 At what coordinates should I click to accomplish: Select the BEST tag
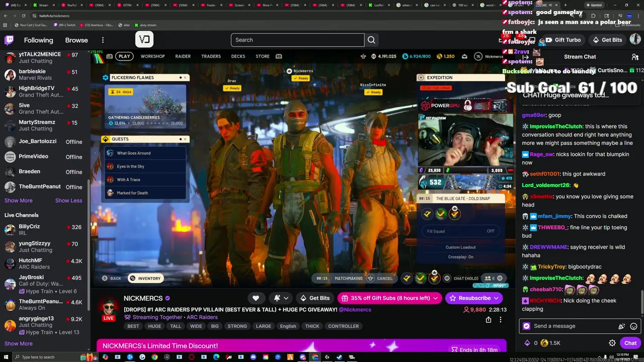tap(133, 326)
